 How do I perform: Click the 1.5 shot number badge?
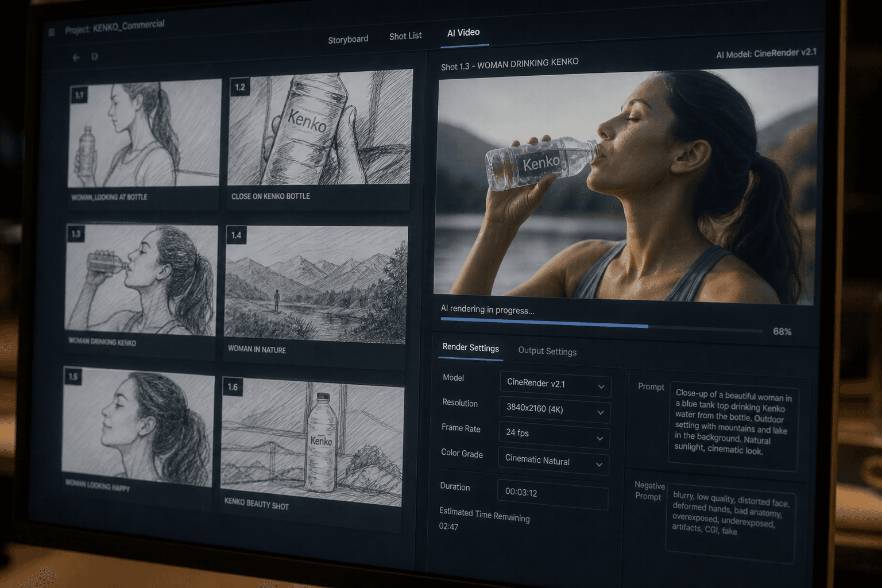tap(72, 377)
